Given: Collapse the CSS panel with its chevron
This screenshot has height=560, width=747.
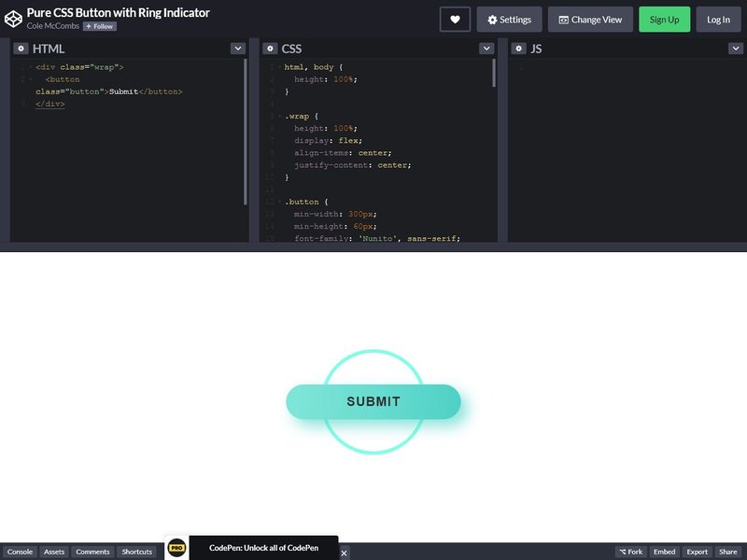Looking at the screenshot, I should 486,48.
